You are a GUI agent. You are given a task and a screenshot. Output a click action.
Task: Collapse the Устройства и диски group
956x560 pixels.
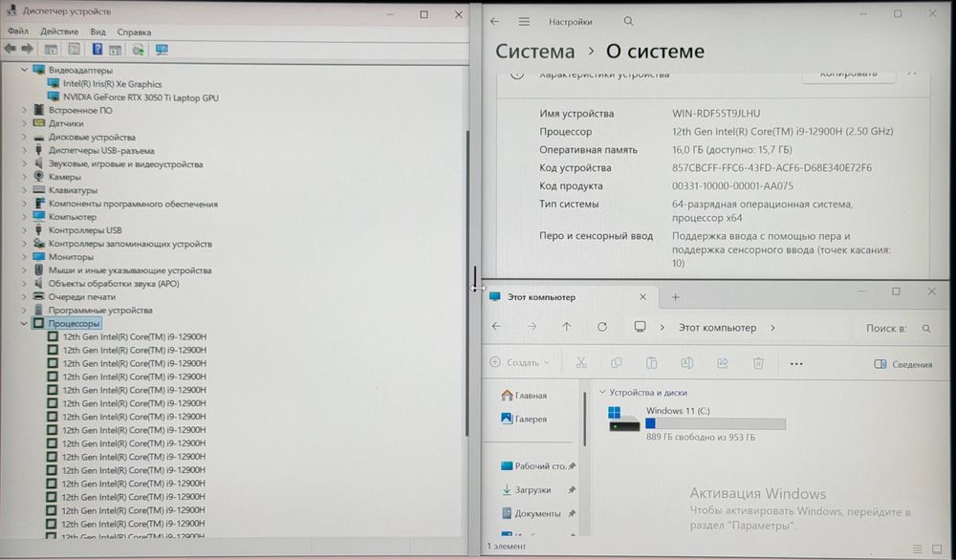click(x=602, y=393)
